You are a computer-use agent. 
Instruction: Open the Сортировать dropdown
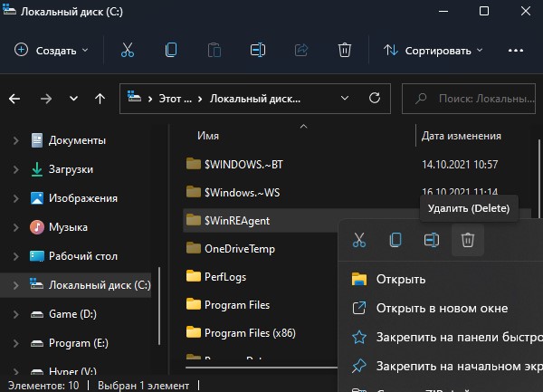coord(433,51)
